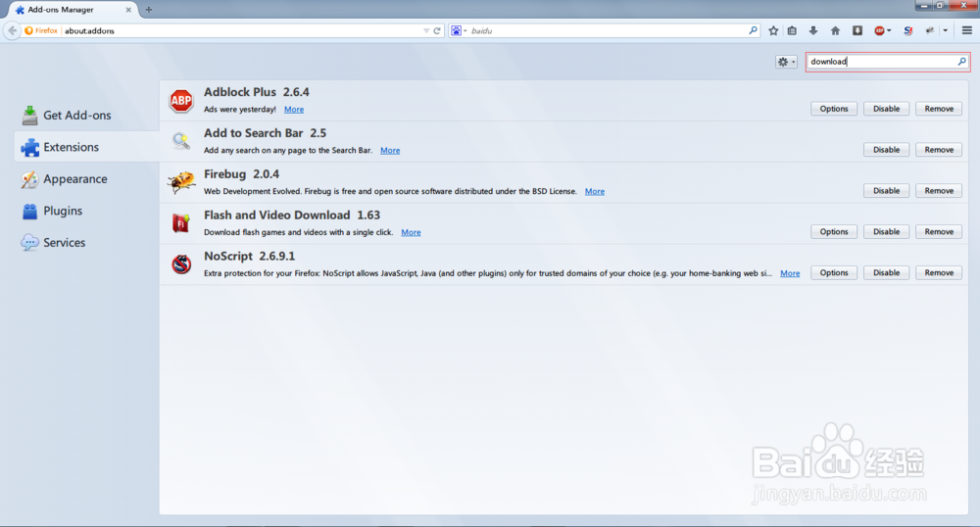Screen dimensions: 980x527
Task: Open the Firefox hamburger menu
Action: pos(967,30)
